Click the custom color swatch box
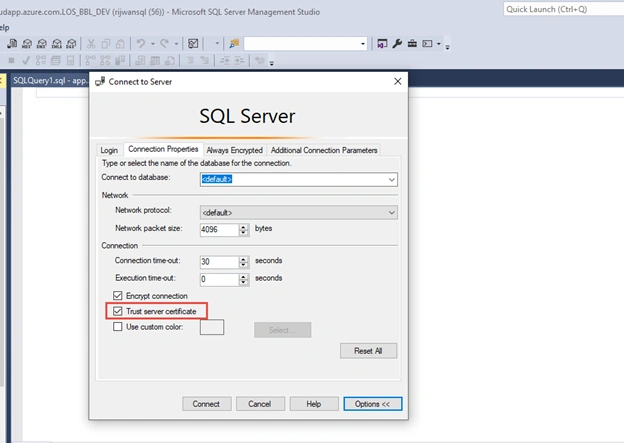This screenshot has width=624, height=443. [x=212, y=327]
